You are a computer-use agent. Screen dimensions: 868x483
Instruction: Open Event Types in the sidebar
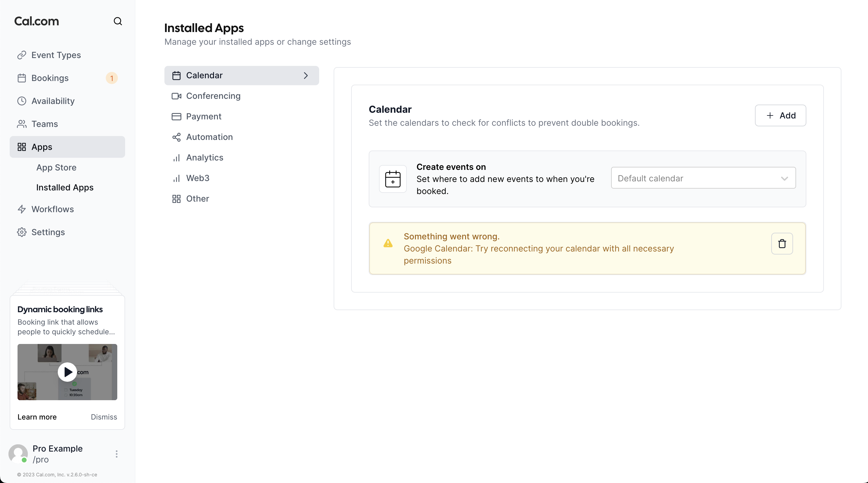56,55
